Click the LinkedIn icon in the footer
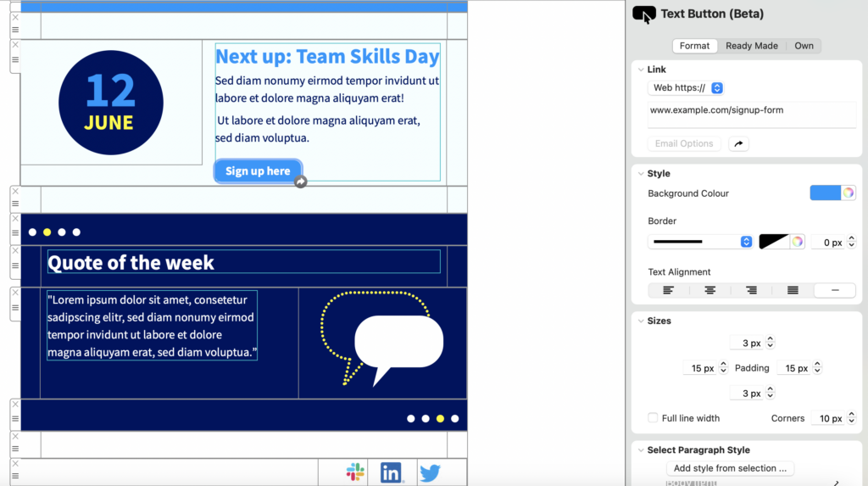This screenshot has width=868, height=486. click(x=391, y=472)
